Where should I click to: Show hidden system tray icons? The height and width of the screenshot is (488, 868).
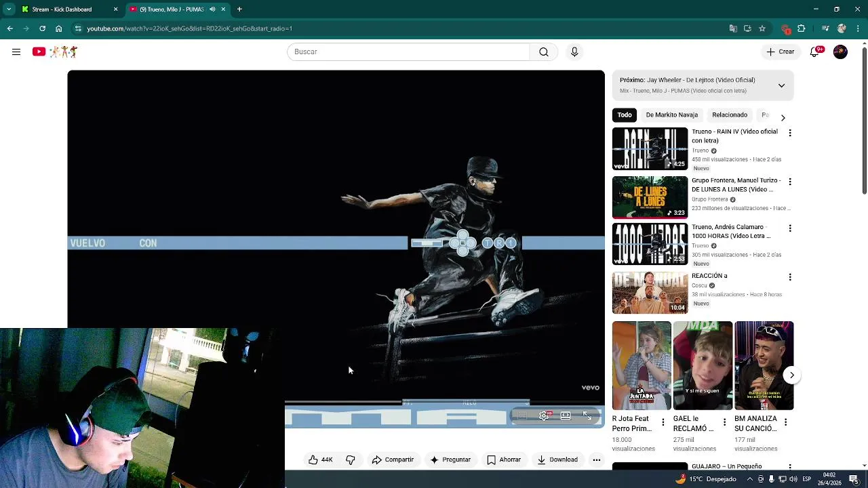(749, 479)
